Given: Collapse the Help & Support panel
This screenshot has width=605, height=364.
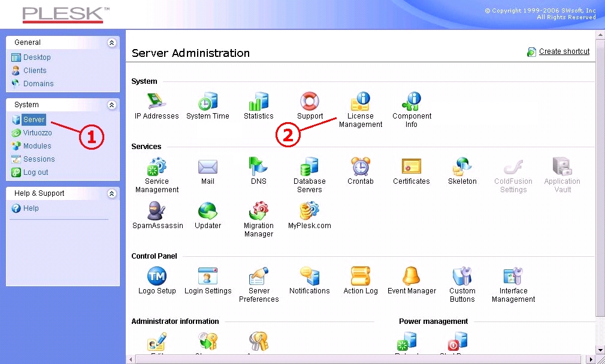Looking at the screenshot, I should click(x=111, y=193).
